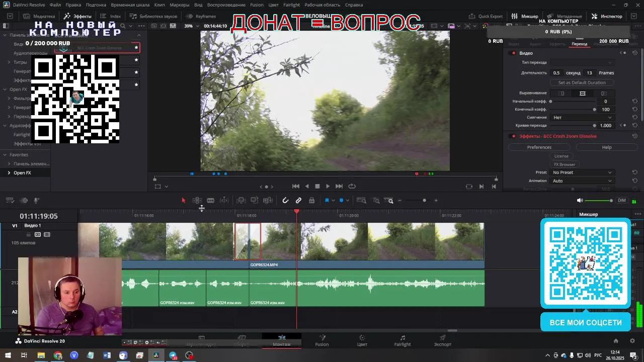Click the Detail zoom icon

376,201
